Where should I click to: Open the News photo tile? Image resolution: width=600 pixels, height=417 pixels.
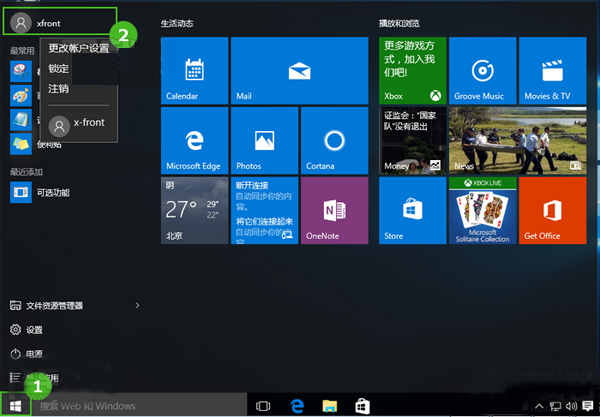(518, 140)
